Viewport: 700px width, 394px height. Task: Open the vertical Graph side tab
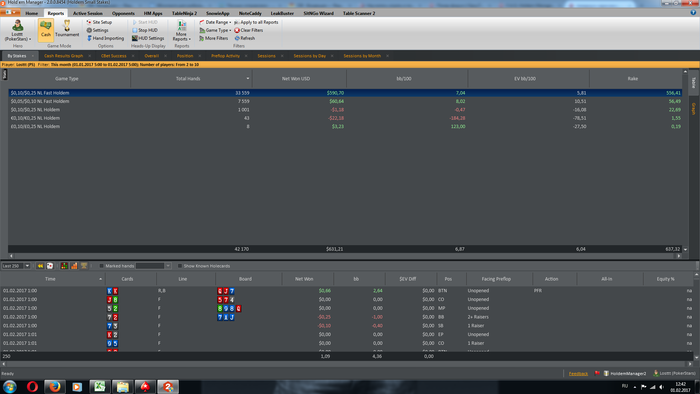coord(694,108)
